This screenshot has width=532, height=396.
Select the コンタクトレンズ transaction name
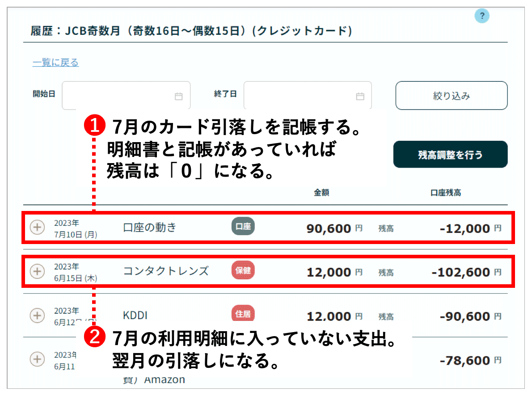(165, 271)
